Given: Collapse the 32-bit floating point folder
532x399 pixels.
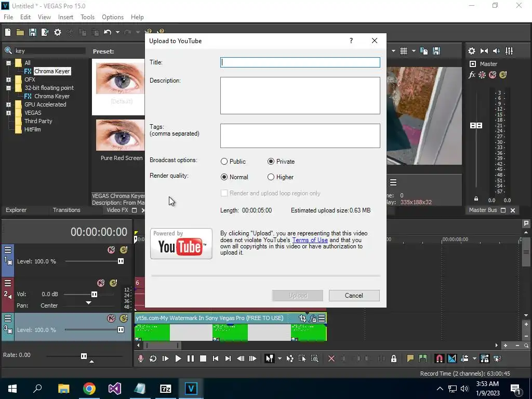Looking at the screenshot, I should point(8,88).
